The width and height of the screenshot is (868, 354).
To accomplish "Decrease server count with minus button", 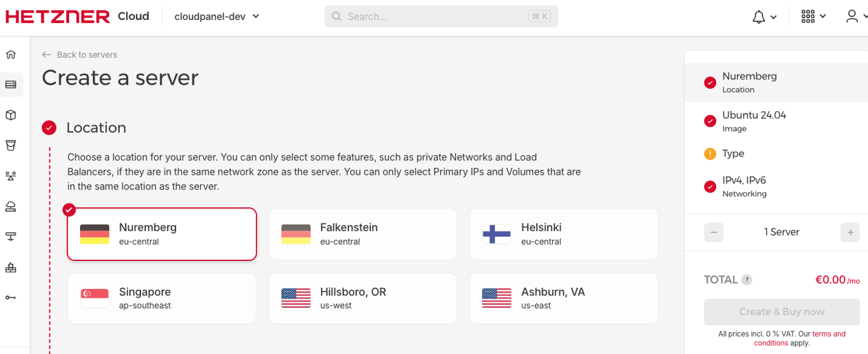I will (x=714, y=232).
